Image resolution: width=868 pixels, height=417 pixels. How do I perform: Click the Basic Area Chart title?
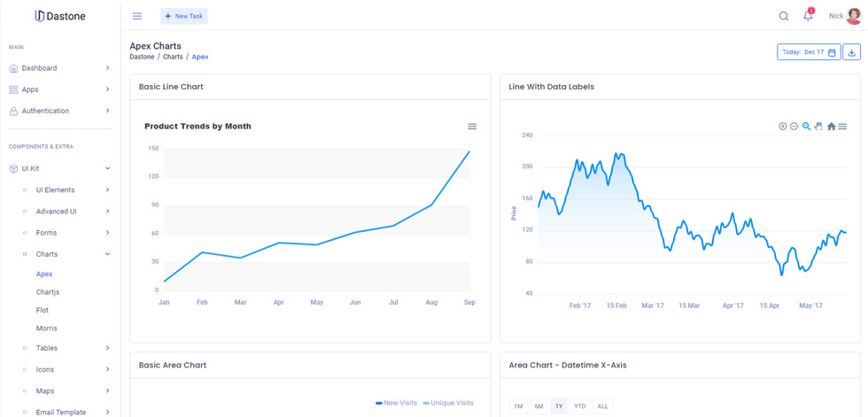coord(173,365)
